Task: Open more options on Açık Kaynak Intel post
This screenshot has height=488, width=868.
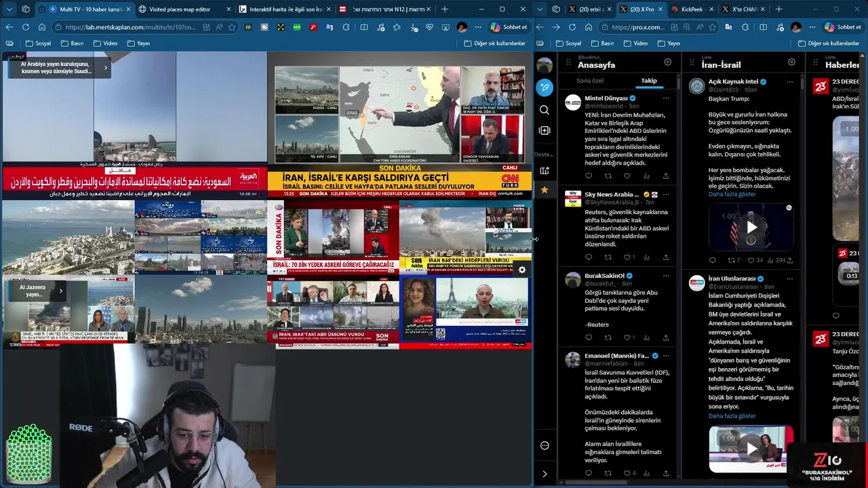Action: [x=789, y=81]
